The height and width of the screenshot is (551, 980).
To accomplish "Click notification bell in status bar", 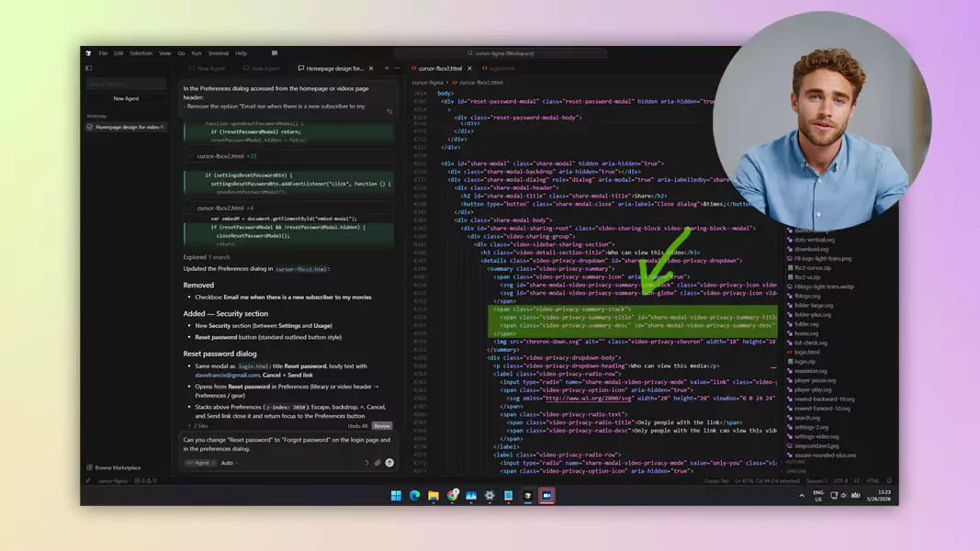I will (x=889, y=481).
